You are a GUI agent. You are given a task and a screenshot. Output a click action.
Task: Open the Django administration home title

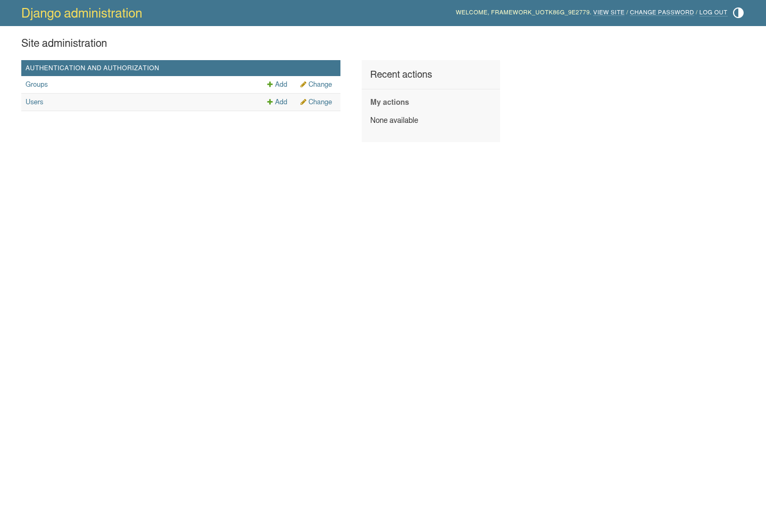click(82, 13)
